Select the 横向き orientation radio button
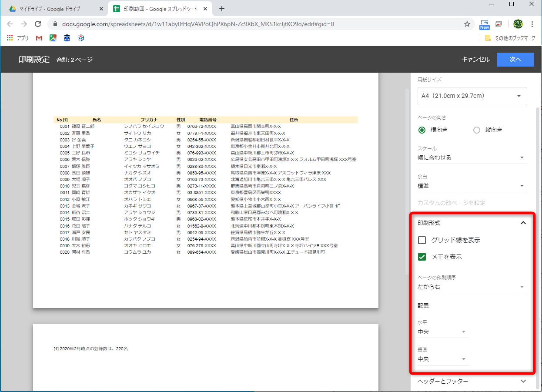This screenshot has height=392, width=542. click(x=422, y=130)
